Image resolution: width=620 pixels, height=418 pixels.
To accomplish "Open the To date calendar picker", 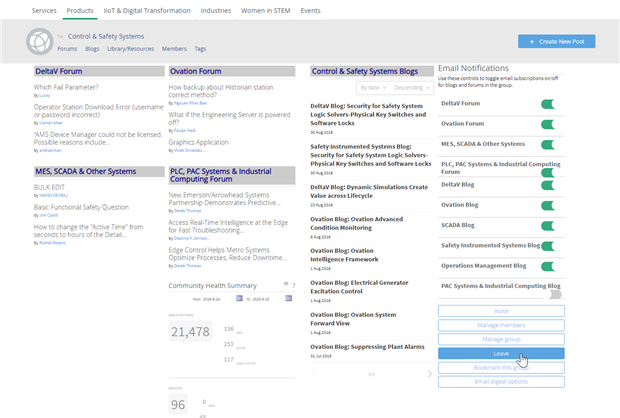I will [x=289, y=298].
